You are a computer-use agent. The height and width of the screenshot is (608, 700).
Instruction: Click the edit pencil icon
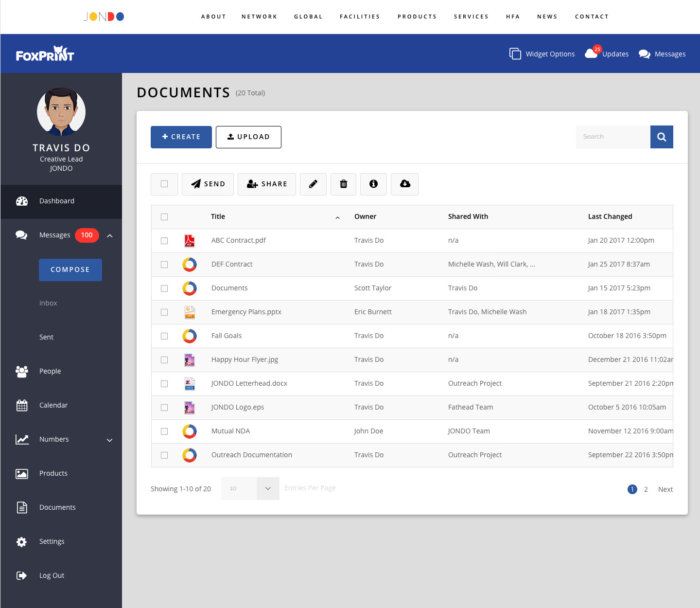pos(313,184)
